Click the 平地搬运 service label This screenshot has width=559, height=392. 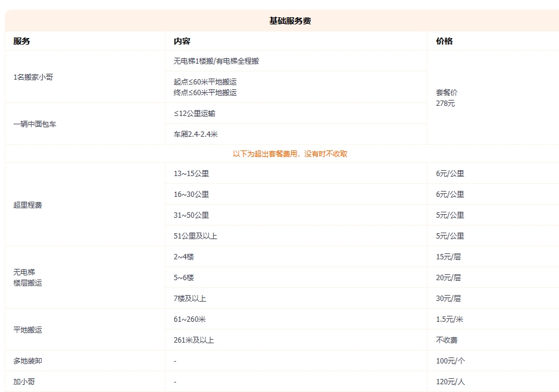(x=24, y=329)
